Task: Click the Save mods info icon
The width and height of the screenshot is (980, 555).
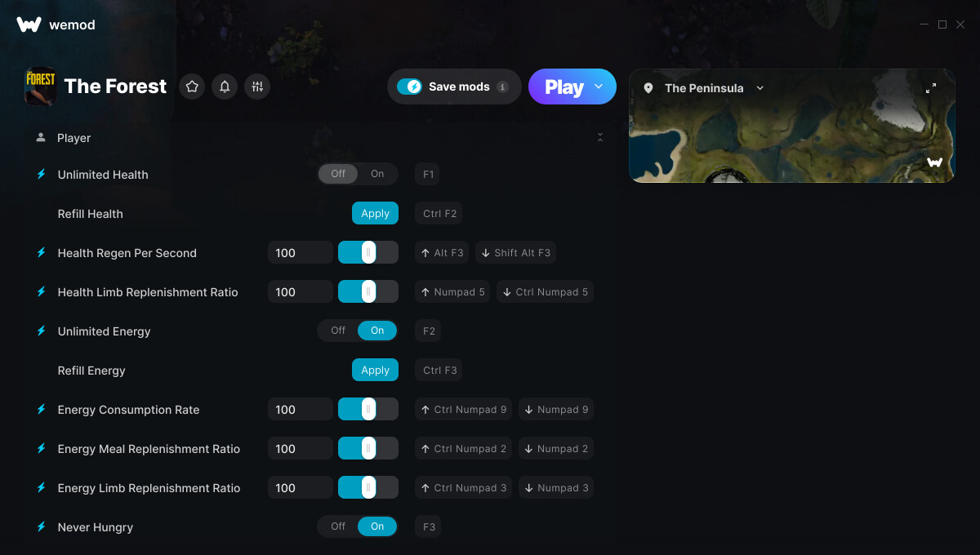Action: click(502, 87)
